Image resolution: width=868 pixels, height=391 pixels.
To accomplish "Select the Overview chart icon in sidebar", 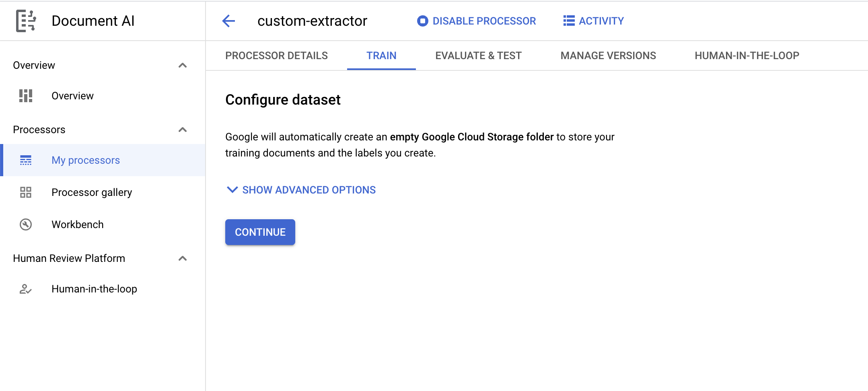I will coord(25,96).
